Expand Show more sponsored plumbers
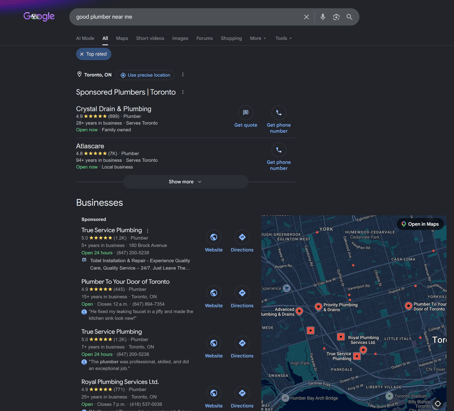The image size is (454, 411). point(186,182)
